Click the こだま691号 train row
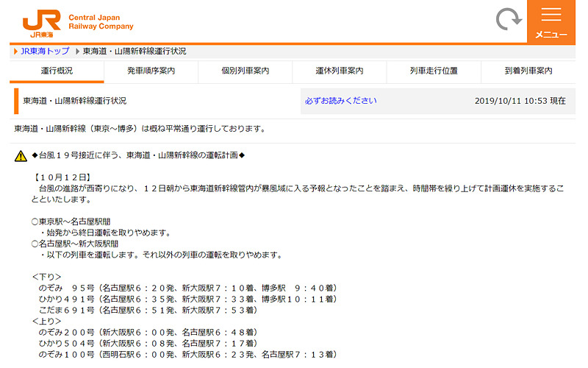The height and width of the screenshot is (368, 588). click(x=148, y=310)
